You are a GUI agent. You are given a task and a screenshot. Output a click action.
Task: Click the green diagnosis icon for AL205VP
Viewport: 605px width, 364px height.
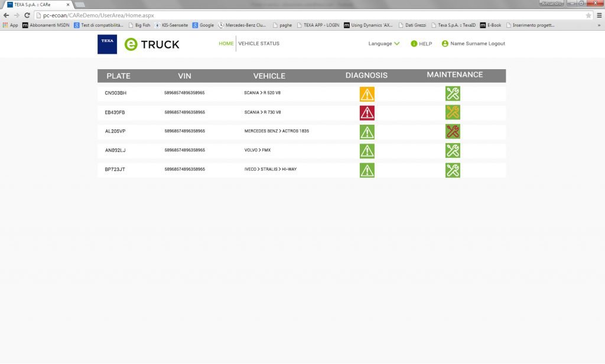367,132
